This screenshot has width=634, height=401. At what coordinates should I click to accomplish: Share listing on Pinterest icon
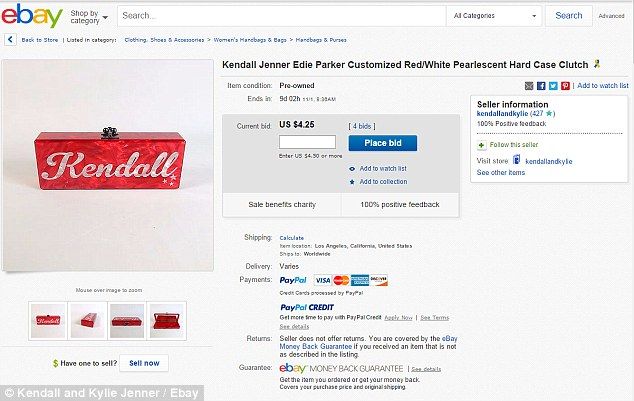[x=565, y=86]
